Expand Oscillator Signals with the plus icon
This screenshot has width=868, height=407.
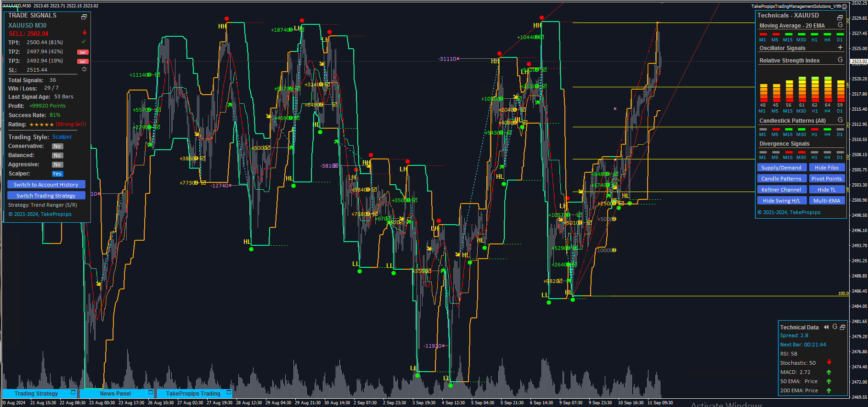(840, 47)
